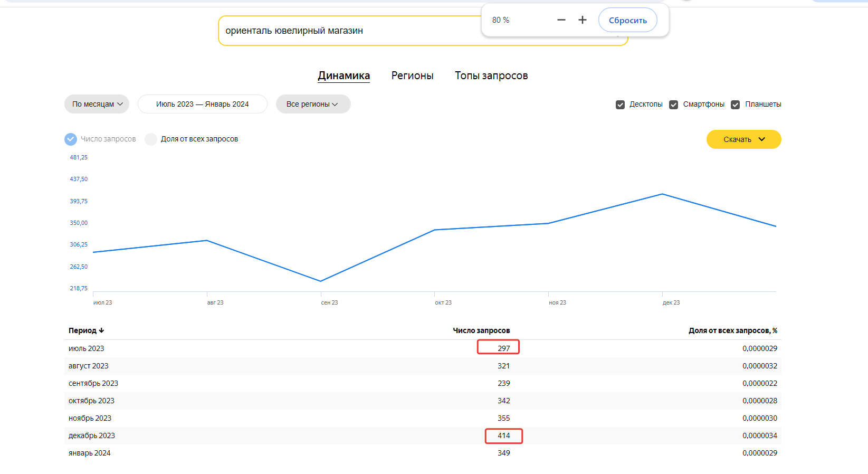This screenshot has width=868, height=474.
Task: Expand the Все регионы dropdown
Action: click(x=312, y=104)
